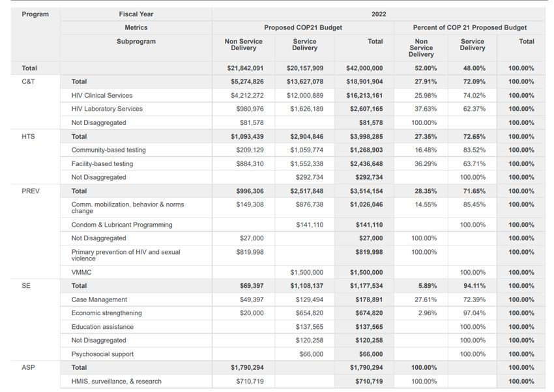Click Percent of COP 21 Proposed Budget header
The width and height of the screenshot is (554, 392).
469,27
